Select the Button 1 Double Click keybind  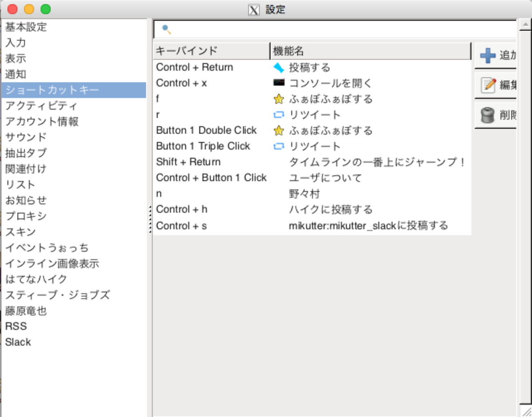[x=206, y=130]
